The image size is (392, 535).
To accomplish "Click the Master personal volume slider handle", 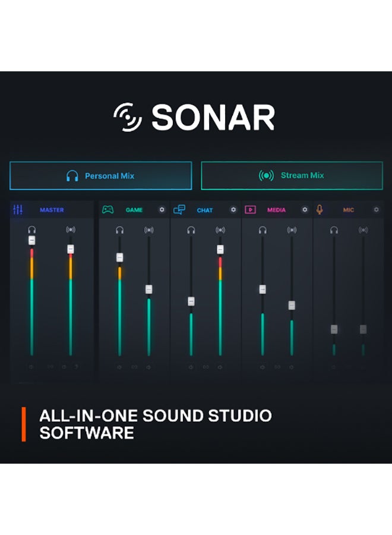I will pyautogui.click(x=31, y=240).
